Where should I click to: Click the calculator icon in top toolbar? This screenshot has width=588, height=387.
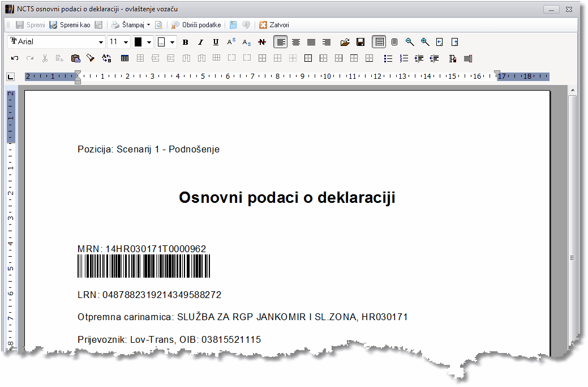pyautogui.click(x=233, y=25)
